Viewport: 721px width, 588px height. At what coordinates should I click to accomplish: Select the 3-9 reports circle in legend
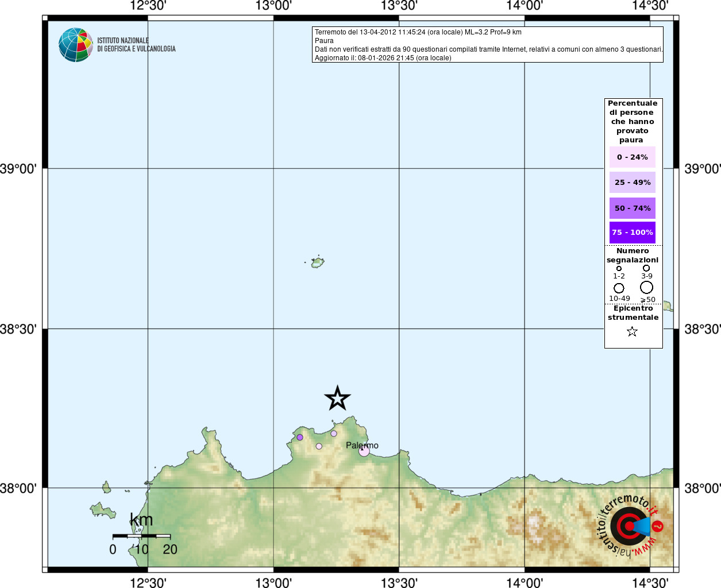coord(646,268)
